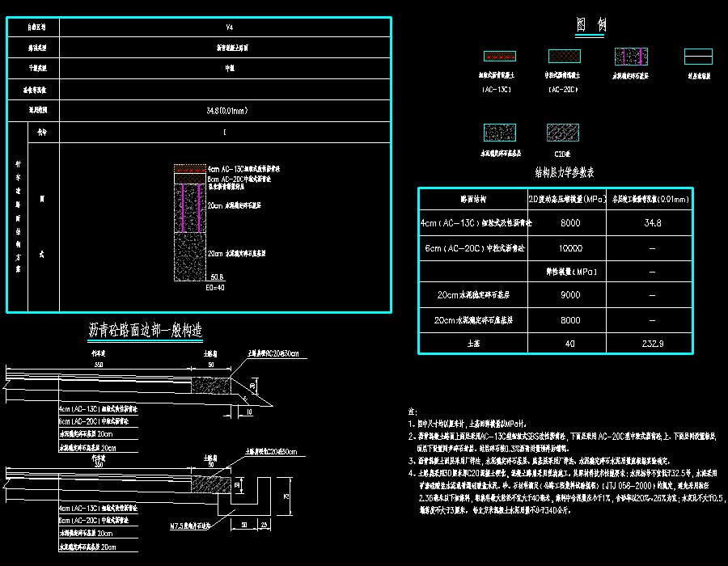Viewport: 728px width, 566px height.
Task: Select the row label left of "34.8(0.01mm)"
Action: pos(37,111)
